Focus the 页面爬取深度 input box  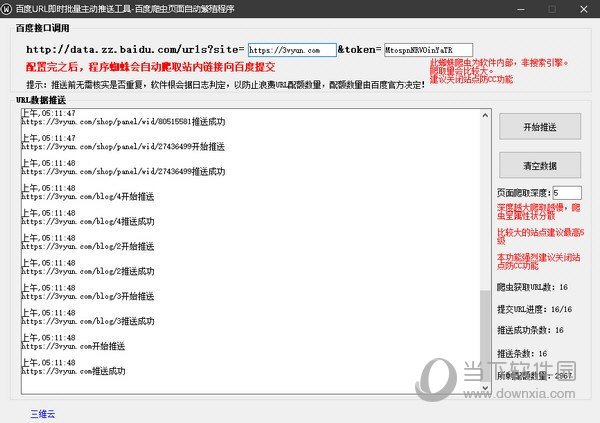(x=567, y=193)
